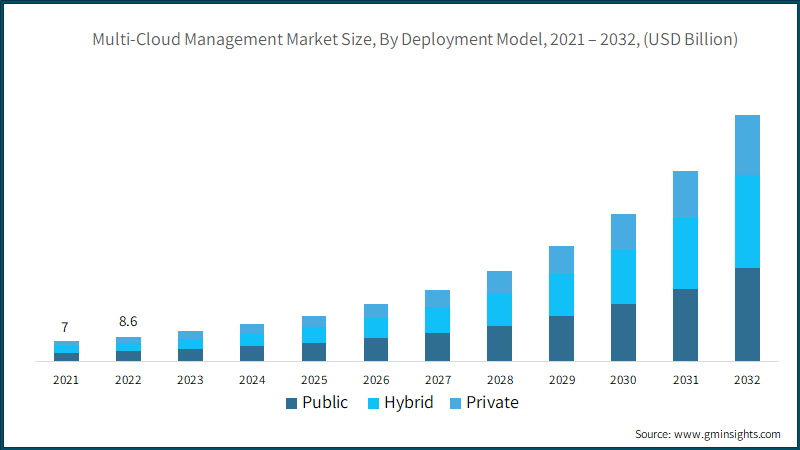Click the Hybrid segment of the 2024 bar
Viewport: 800px width, 450px height.
click(x=252, y=339)
